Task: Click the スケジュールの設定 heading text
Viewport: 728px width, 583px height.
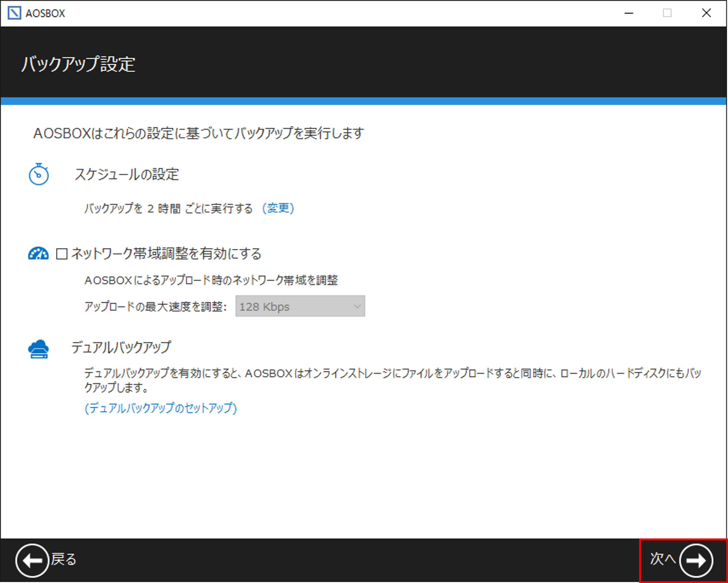Action: point(127,175)
